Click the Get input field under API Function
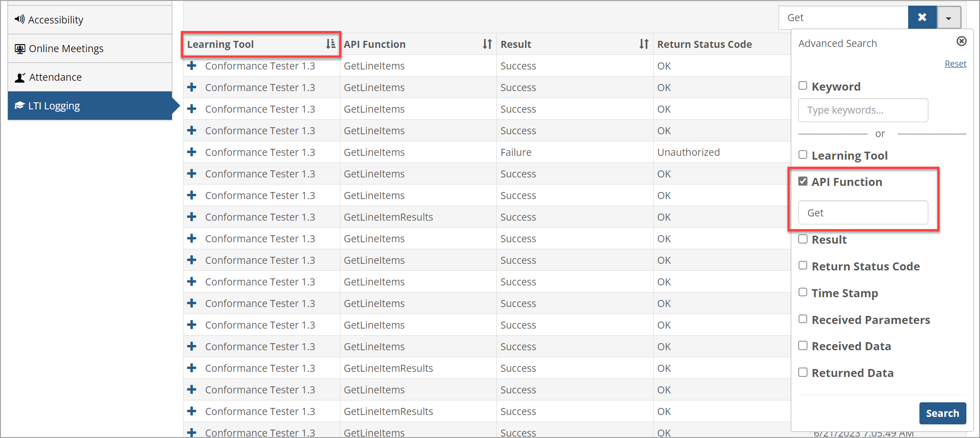This screenshot has height=438, width=980. (863, 212)
